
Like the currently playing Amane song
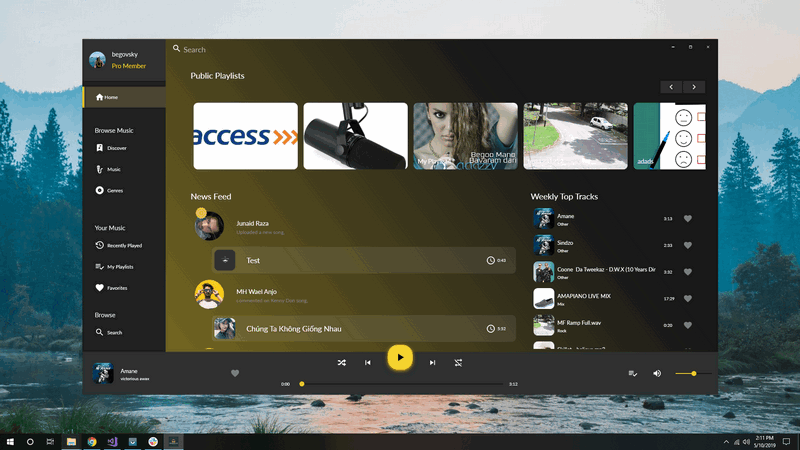(x=235, y=373)
